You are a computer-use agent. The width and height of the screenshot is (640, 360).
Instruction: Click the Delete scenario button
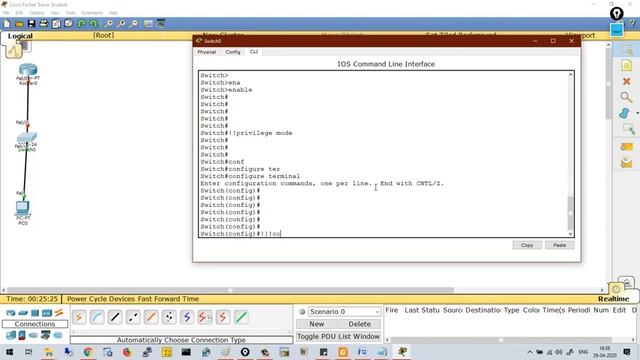(360, 324)
